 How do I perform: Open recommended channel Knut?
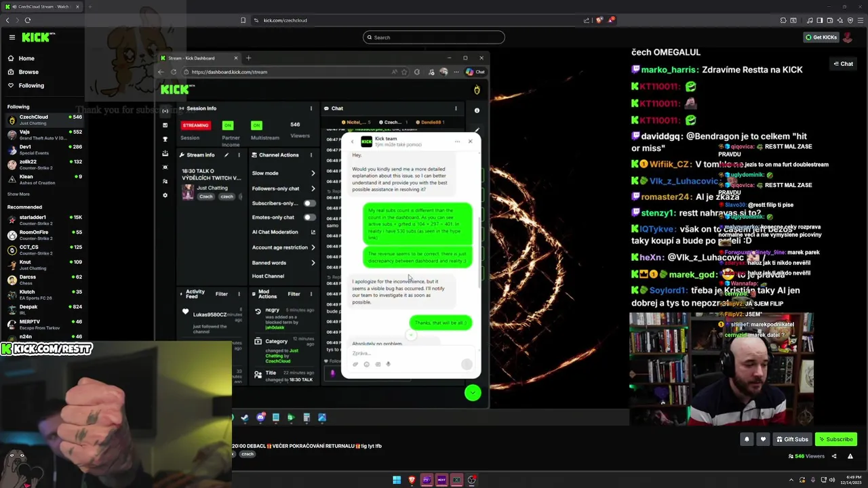[44, 265]
